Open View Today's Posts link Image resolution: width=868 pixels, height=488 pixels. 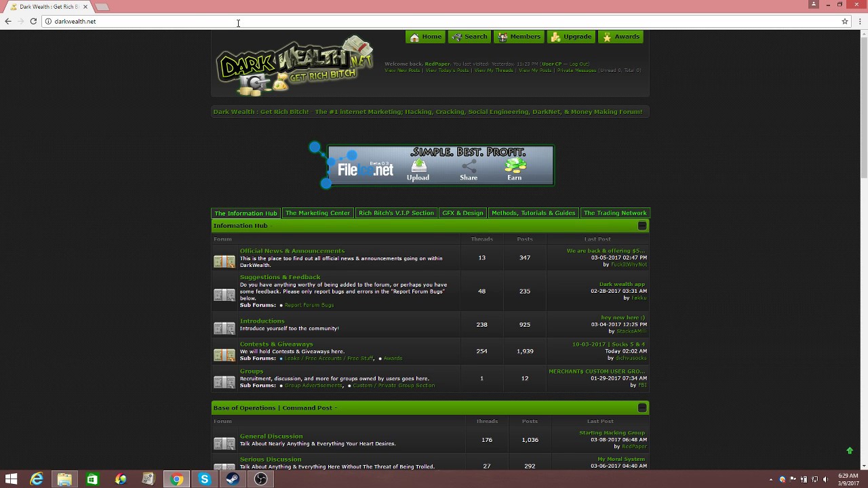pos(447,70)
